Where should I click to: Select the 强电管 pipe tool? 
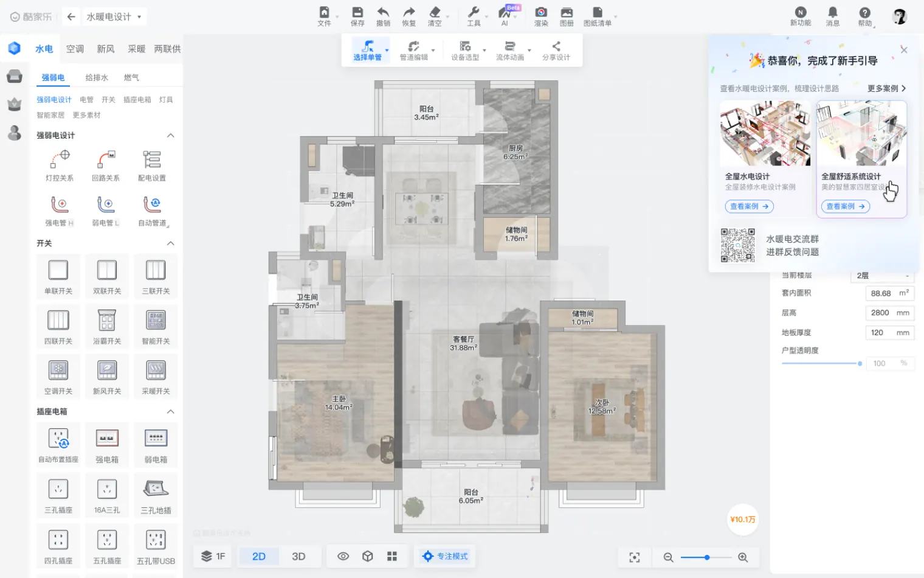59,206
